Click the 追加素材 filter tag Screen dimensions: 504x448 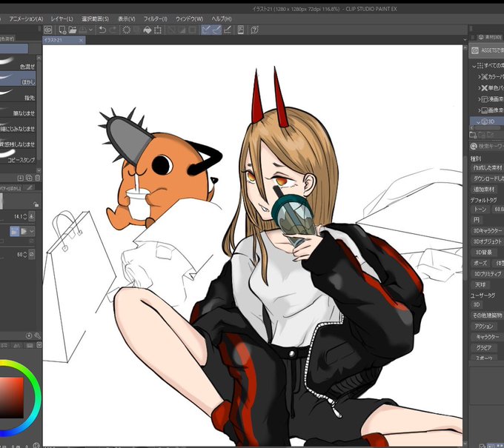tap(484, 189)
